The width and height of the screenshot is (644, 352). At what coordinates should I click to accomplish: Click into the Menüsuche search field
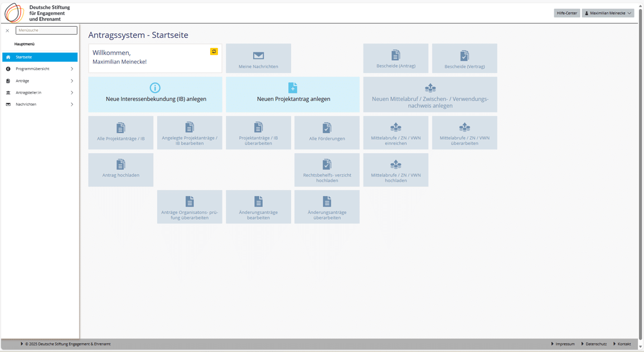tap(46, 31)
